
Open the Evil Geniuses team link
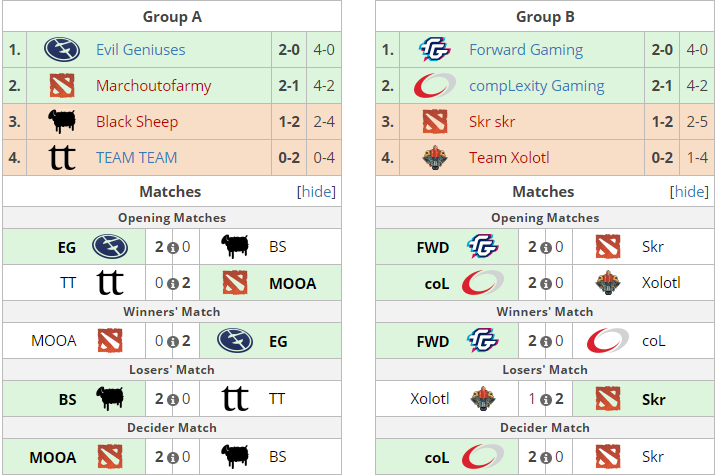[141, 49]
